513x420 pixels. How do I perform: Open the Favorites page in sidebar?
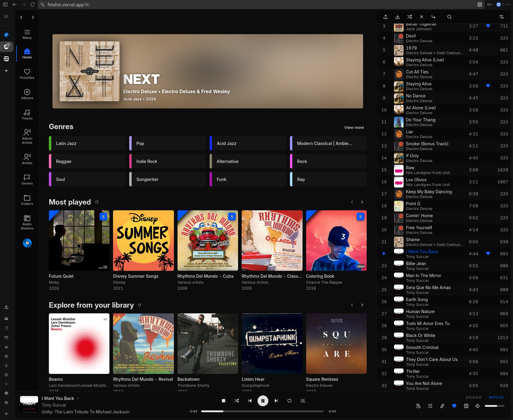point(27,74)
